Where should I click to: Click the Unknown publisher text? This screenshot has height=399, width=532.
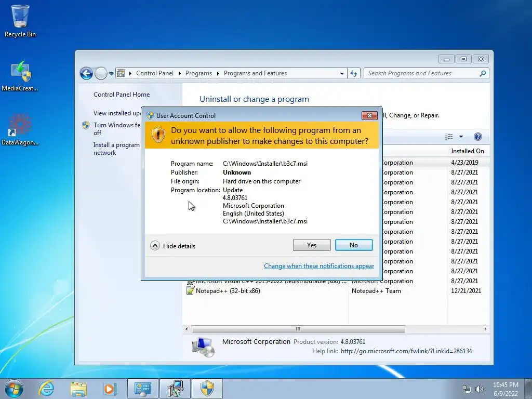[237, 172]
